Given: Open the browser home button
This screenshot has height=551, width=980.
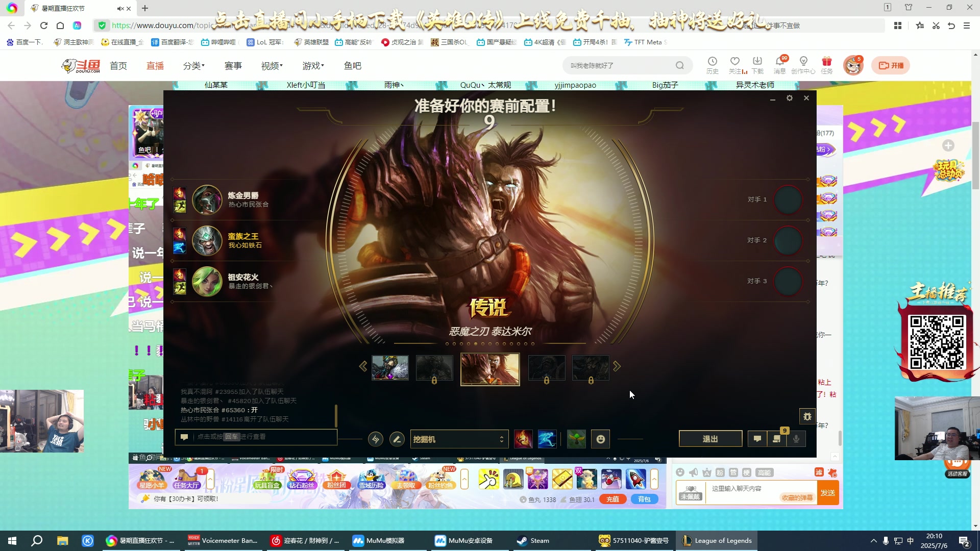Looking at the screenshot, I should 60,26.
